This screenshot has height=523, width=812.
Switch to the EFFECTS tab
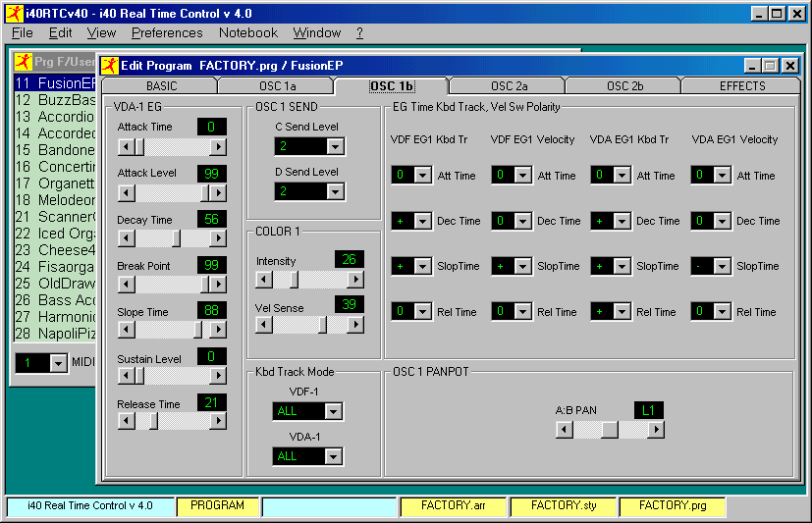(x=742, y=86)
